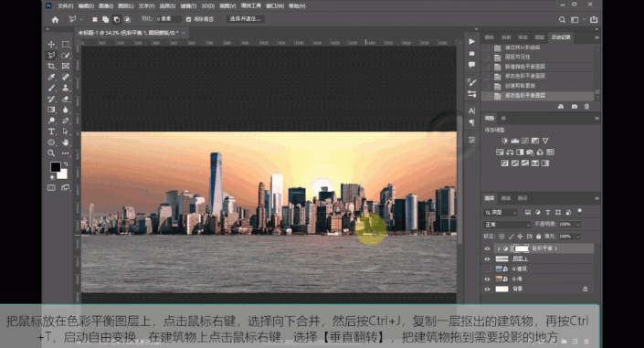Viewport: 644px width, 348px height.
Task: Toggle the anti-alias checkbox
Action: click(188, 19)
